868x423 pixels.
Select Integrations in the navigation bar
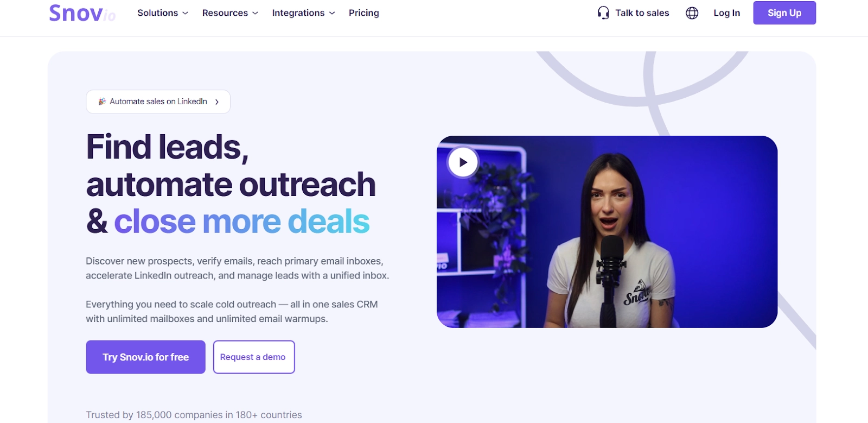click(303, 13)
